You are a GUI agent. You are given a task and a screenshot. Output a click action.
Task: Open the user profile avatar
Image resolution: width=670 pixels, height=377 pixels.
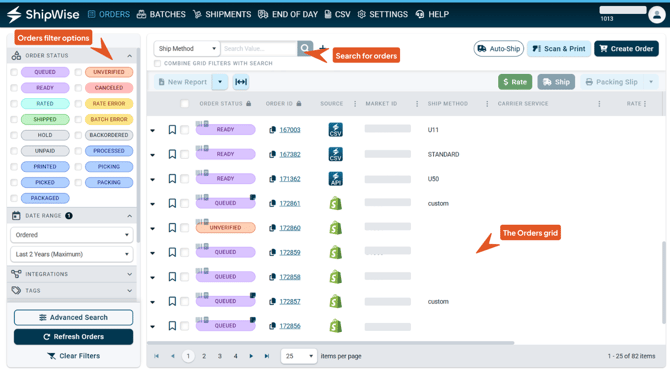656,15
